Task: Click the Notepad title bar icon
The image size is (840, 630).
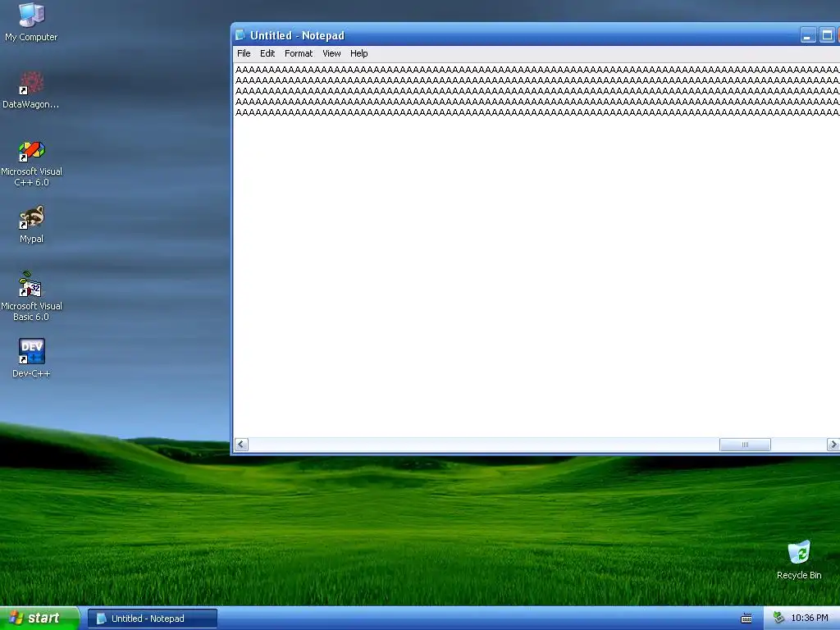Action: click(240, 35)
